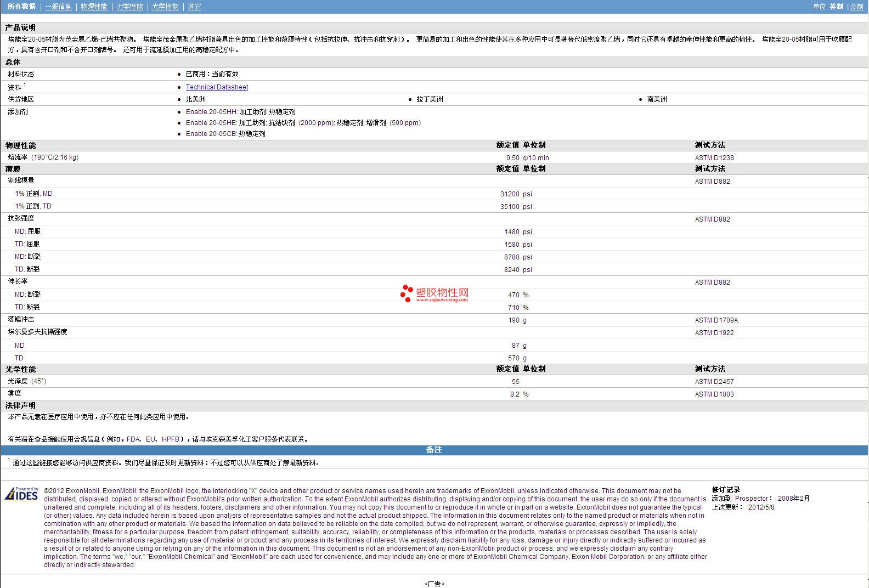The image size is (869, 588).
Task: Select the 2008年2月 date
Action: point(793,499)
